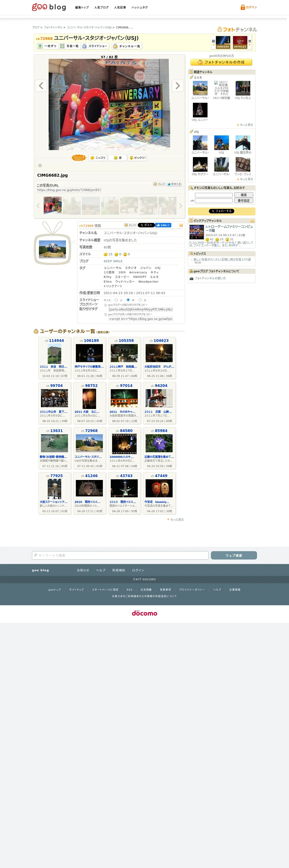Click the photo URL text field
Viewport: 289px width, 868px height.
click(69, 190)
